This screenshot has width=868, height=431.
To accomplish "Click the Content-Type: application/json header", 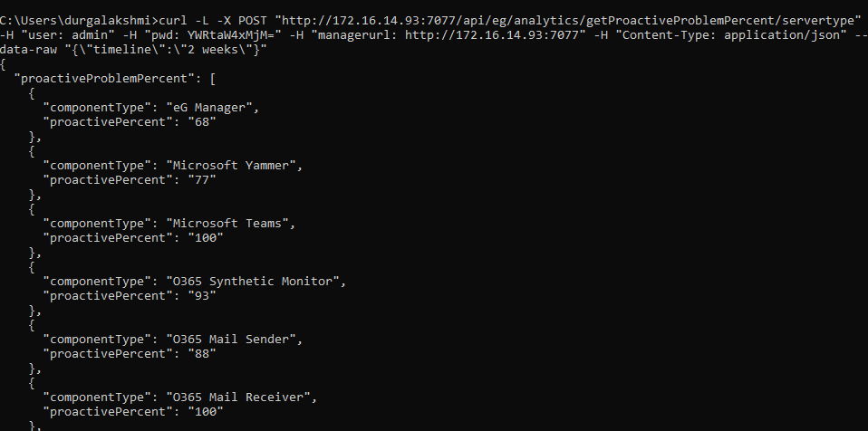I will point(725,35).
